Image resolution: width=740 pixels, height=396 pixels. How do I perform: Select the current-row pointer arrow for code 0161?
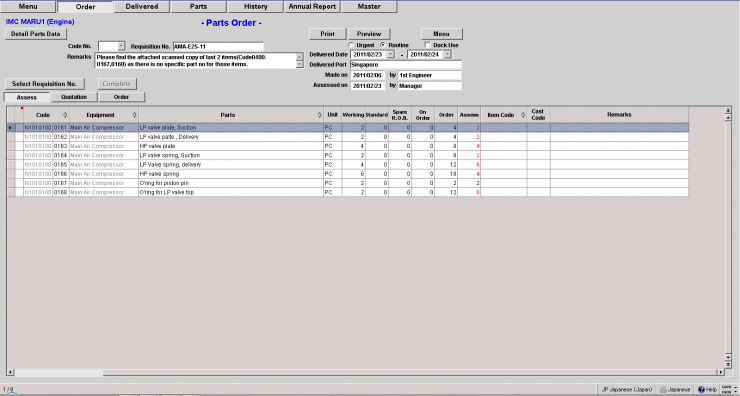click(x=10, y=127)
